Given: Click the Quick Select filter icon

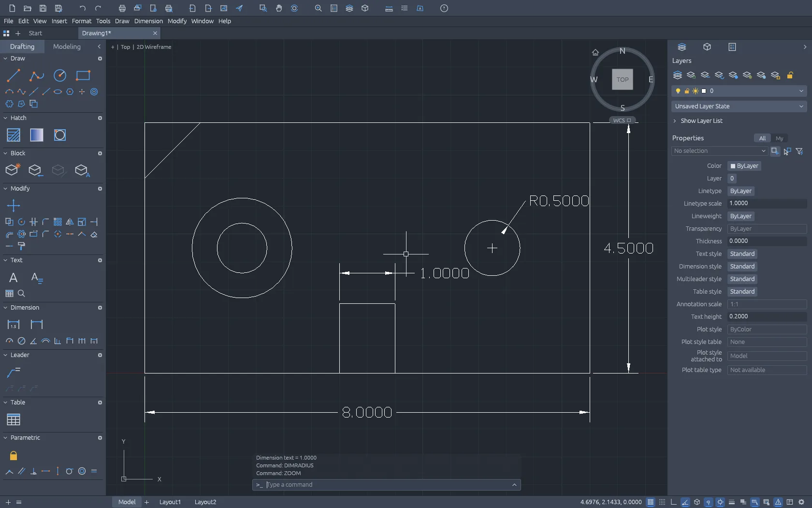Looking at the screenshot, I should click(799, 151).
